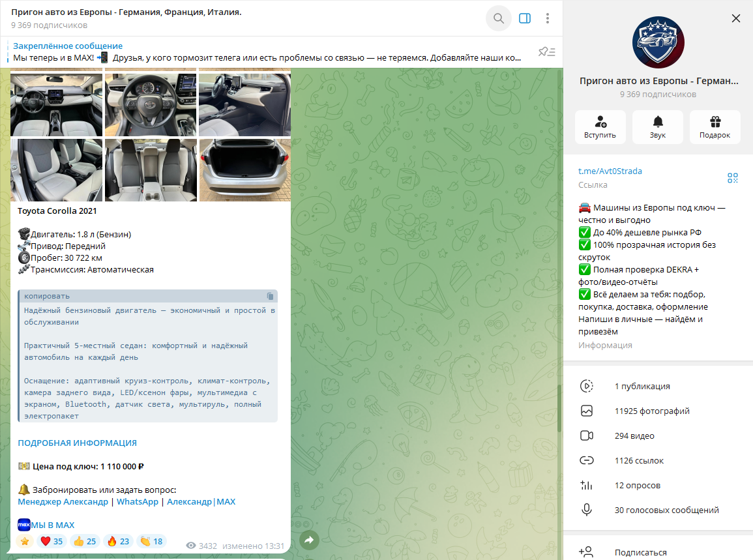Open the Александр|MAX link
This screenshot has width=753, height=560.
pyautogui.click(x=201, y=502)
